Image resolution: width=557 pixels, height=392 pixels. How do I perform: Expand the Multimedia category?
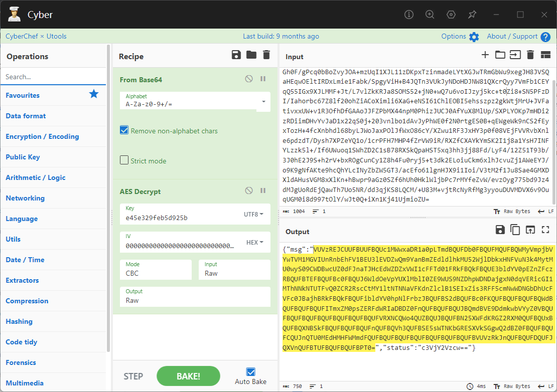pyautogui.click(x=53, y=383)
